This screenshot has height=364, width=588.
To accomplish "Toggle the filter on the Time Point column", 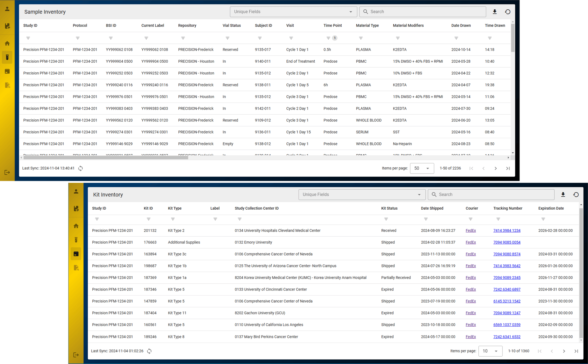I will coord(328,38).
